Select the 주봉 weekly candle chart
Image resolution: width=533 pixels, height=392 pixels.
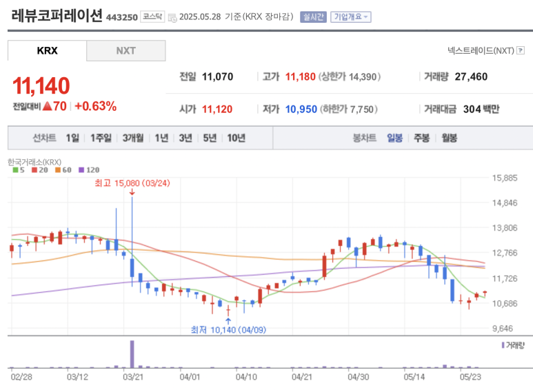click(421, 138)
